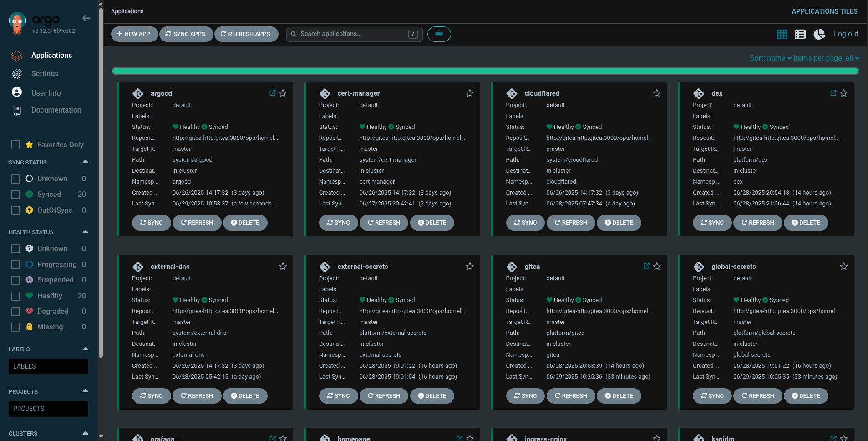This screenshot has width=868, height=441.
Task: Click the Applications layers icon
Action: click(17, 56)
